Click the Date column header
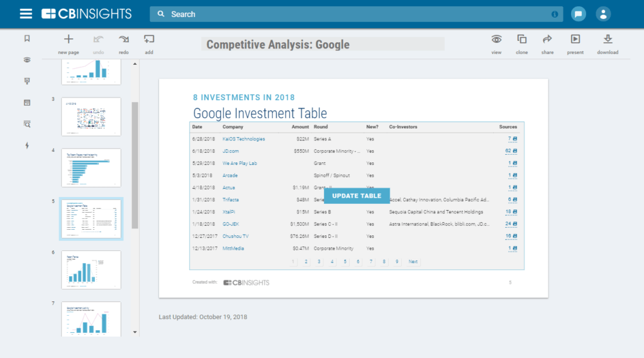This screenshot has width=644, height=358. [197, 127]
